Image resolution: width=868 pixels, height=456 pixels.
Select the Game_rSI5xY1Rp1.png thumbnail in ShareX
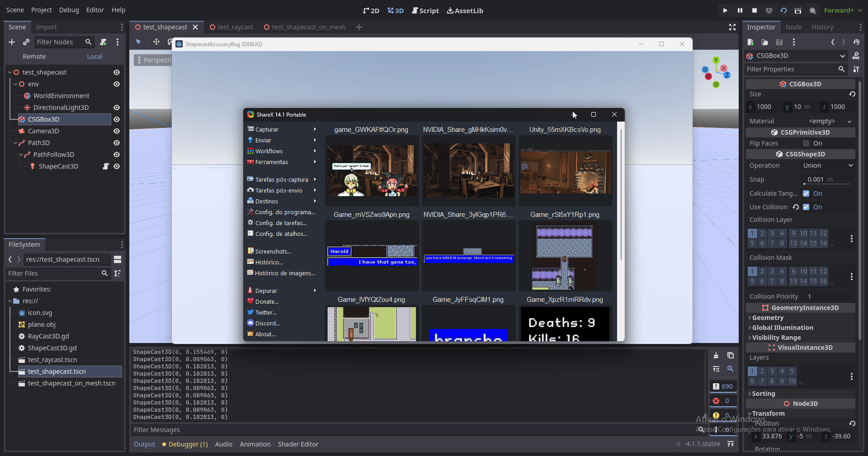pos(565,256)
